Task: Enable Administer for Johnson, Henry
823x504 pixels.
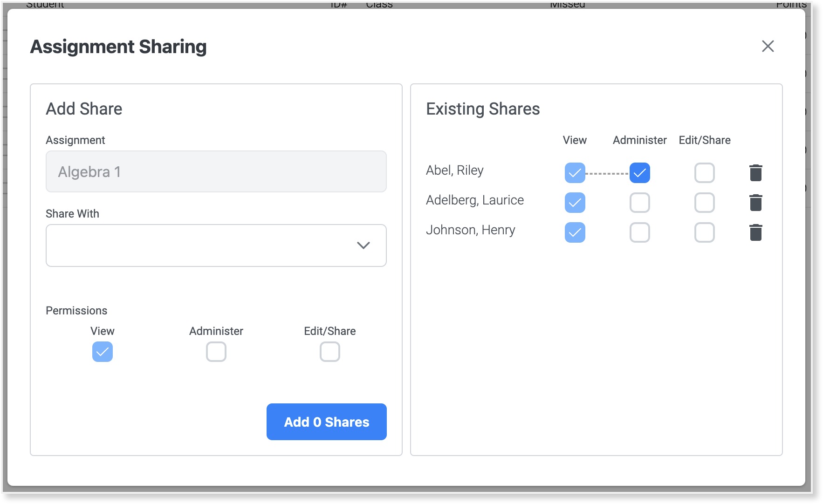Action: pos(639,232)
